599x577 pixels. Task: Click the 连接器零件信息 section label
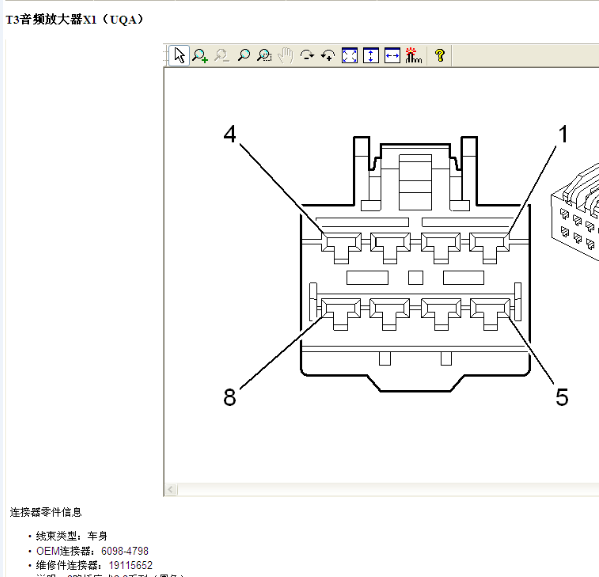click(x=46, y=512)
